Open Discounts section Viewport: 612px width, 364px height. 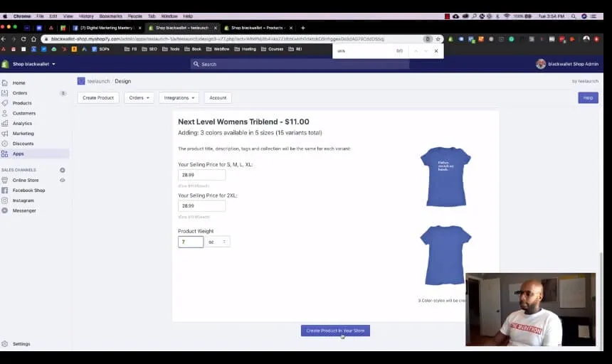[x=23, y=144]
